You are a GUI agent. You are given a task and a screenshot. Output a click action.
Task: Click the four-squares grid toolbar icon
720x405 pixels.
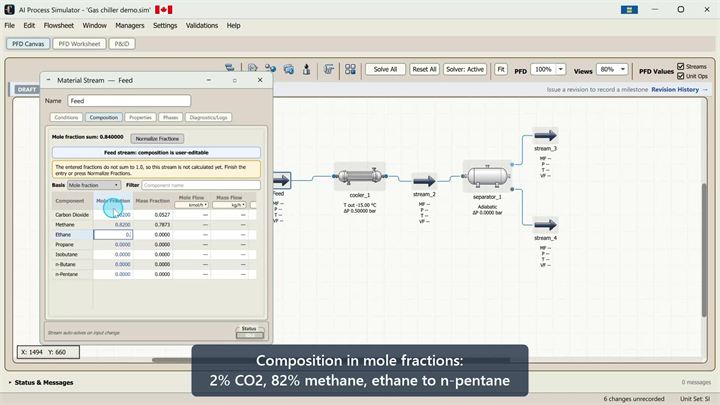click(350, 69)
